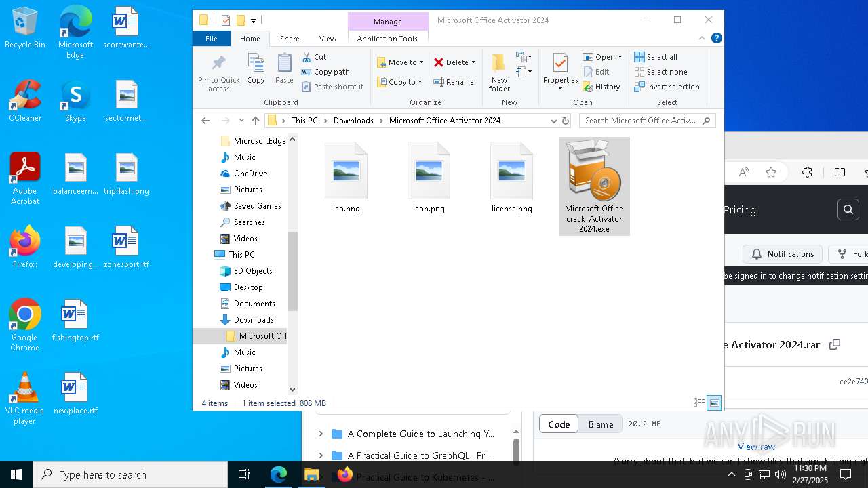Image resolution: width=868 pixels, height=488 pixels.
Task: Open Properties from the ribbon
Action: click(560, 73)
